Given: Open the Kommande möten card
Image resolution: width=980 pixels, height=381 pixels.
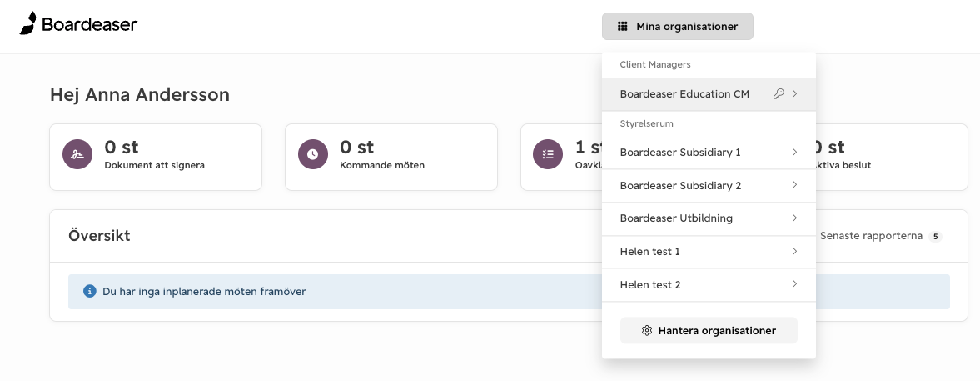Looking at the screenshot, I should (391, 157).
